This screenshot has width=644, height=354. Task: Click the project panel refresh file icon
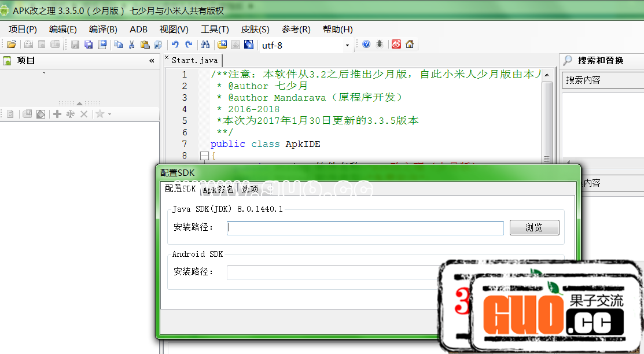pos(10,114)
